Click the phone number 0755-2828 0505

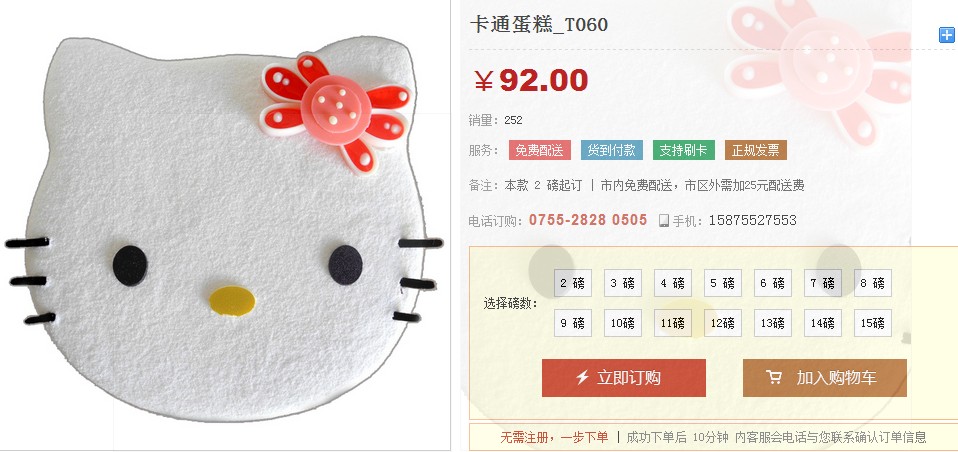[x=588, y=220]
